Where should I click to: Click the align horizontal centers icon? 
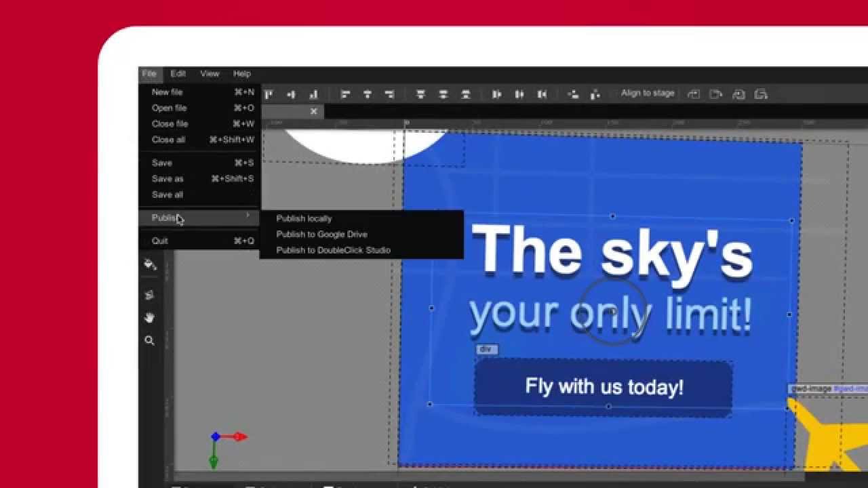368,94
